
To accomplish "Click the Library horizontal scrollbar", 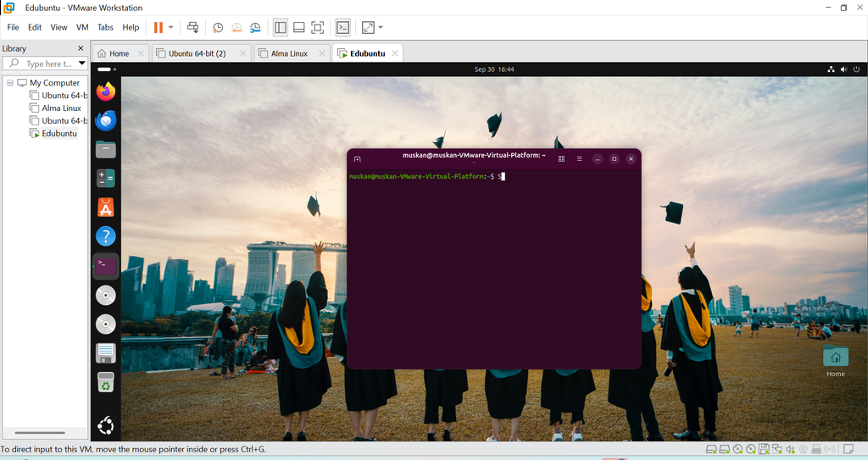I will 40,433.
